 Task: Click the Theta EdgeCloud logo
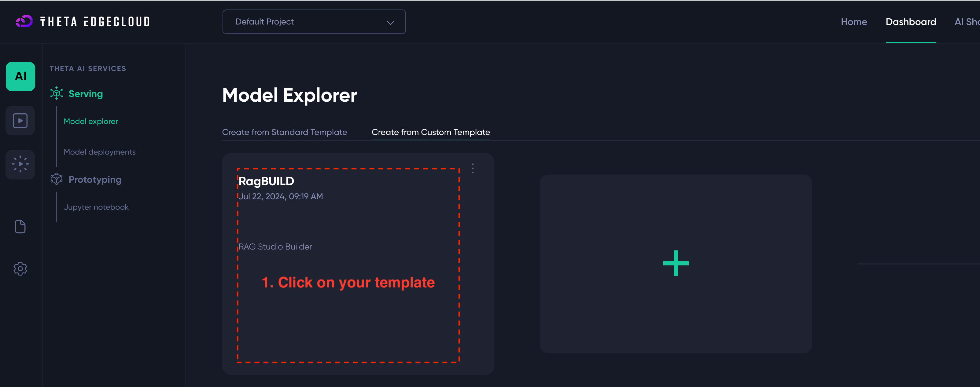82,21
